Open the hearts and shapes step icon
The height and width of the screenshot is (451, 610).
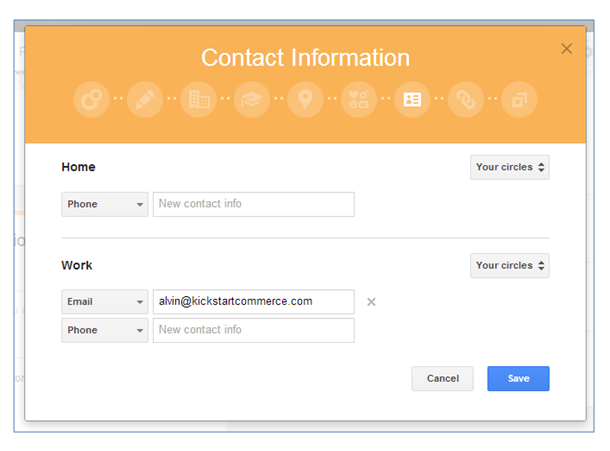pos(359,100)
